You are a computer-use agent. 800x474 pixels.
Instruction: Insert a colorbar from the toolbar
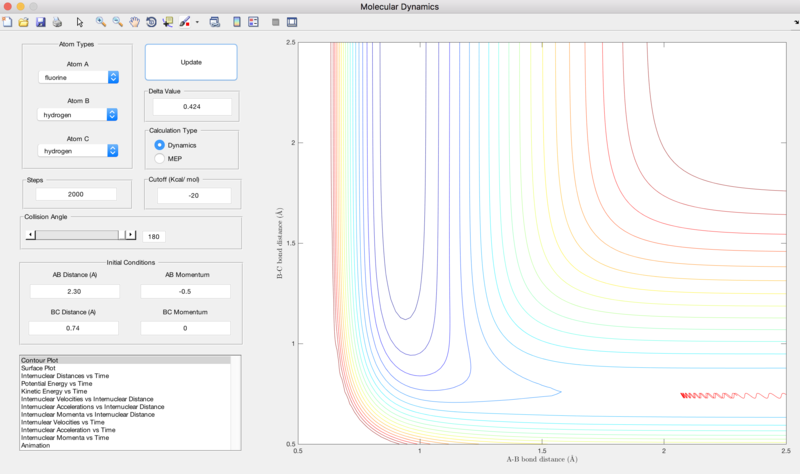tap(237, 21)
